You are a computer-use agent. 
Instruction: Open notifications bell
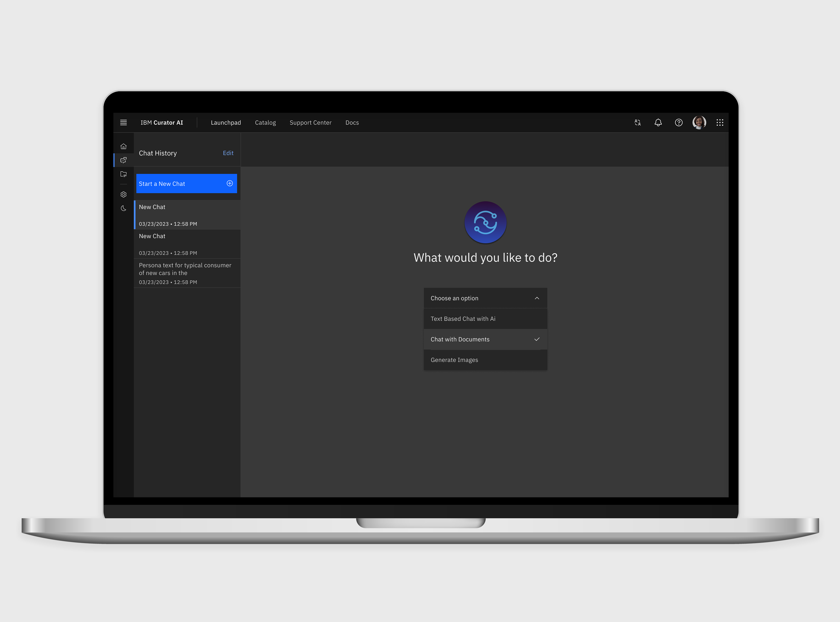coord(658,122)
